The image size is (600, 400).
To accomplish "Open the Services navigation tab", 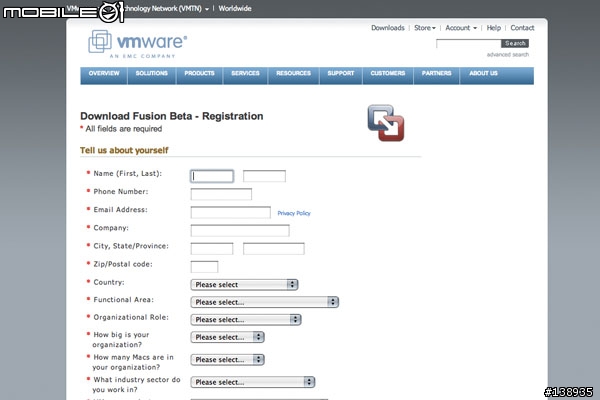I will pyautogui.click(x=245, y=75).
